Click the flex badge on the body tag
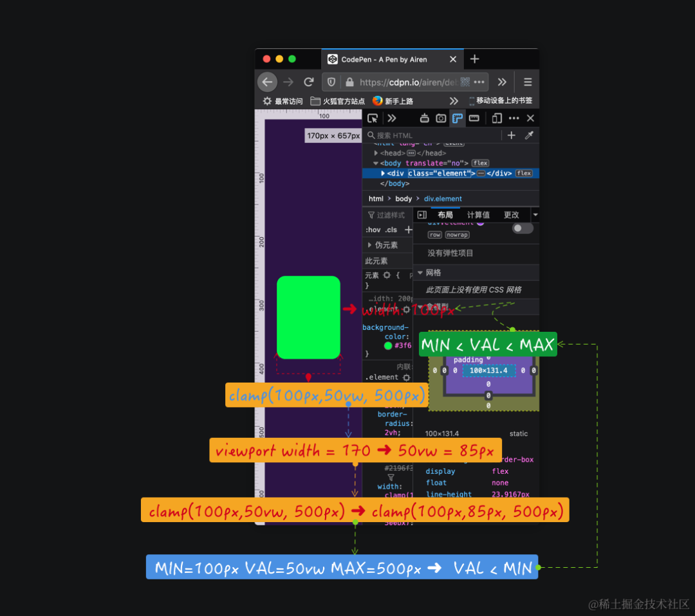 pyautogui.click(x=480, y=163)
